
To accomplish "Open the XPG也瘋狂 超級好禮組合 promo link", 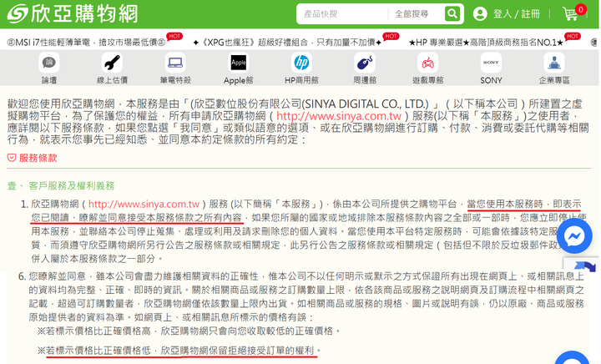I will point(287,42).
